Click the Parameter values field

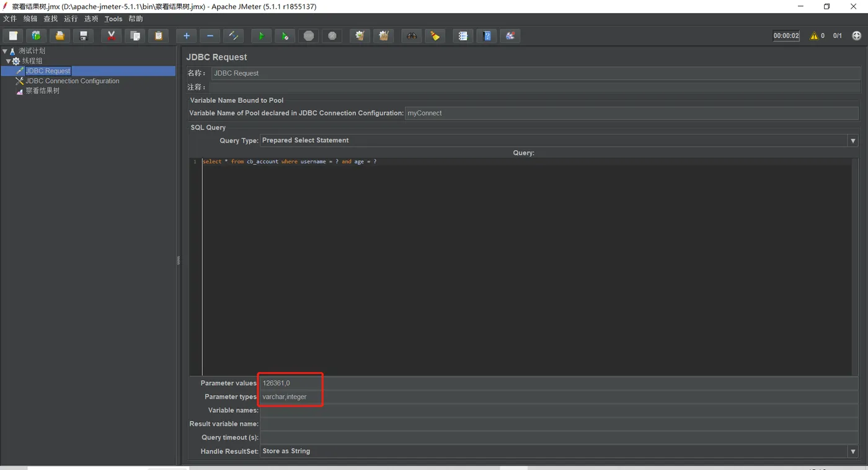(x=559, y=383)
